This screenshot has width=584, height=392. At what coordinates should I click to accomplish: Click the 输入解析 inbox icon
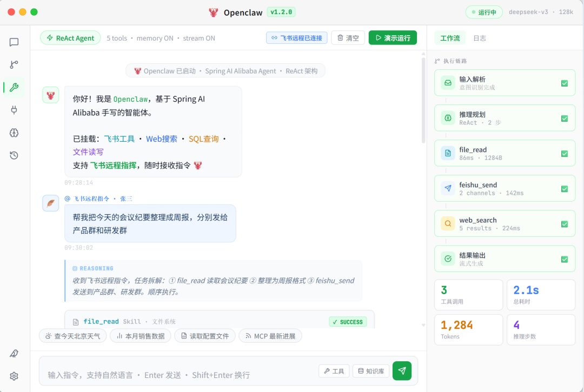(x=448, y=83)
